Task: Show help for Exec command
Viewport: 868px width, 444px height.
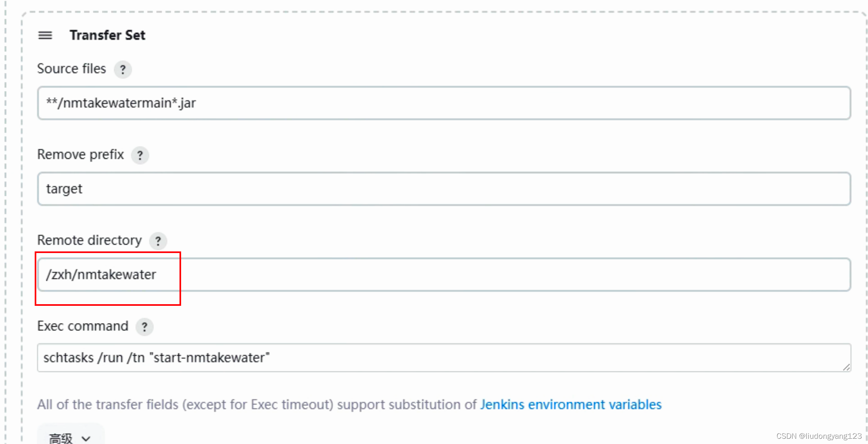Action: tap(144, 327)
